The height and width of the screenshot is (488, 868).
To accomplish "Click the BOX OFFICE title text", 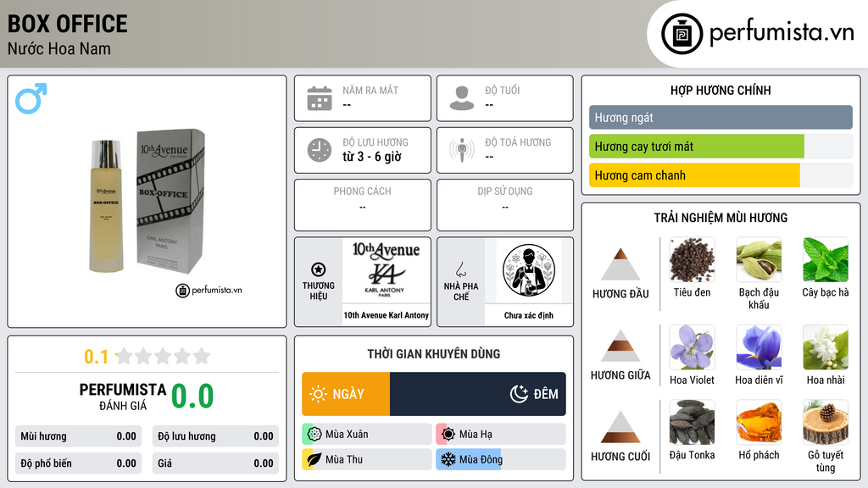I will [68, 24].
